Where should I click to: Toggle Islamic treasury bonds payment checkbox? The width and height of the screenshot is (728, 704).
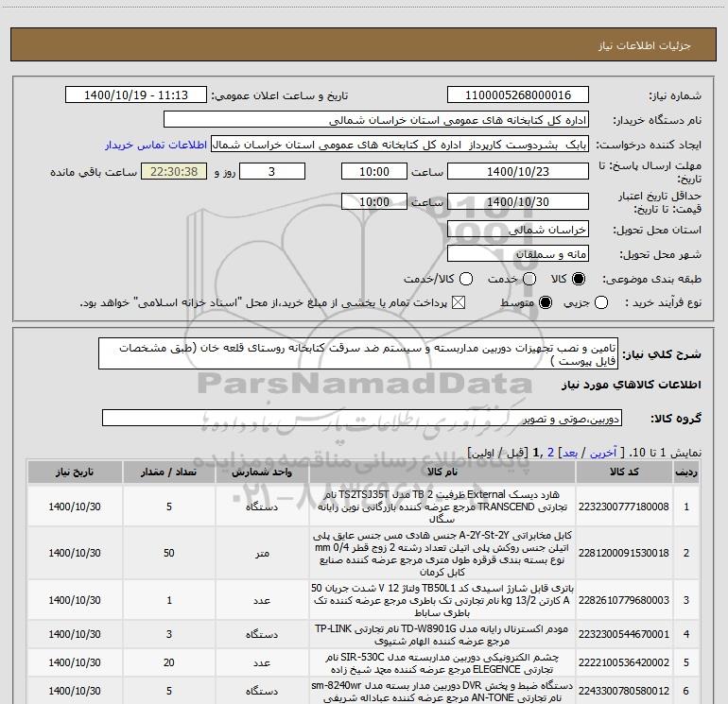[x=459, y=302]
